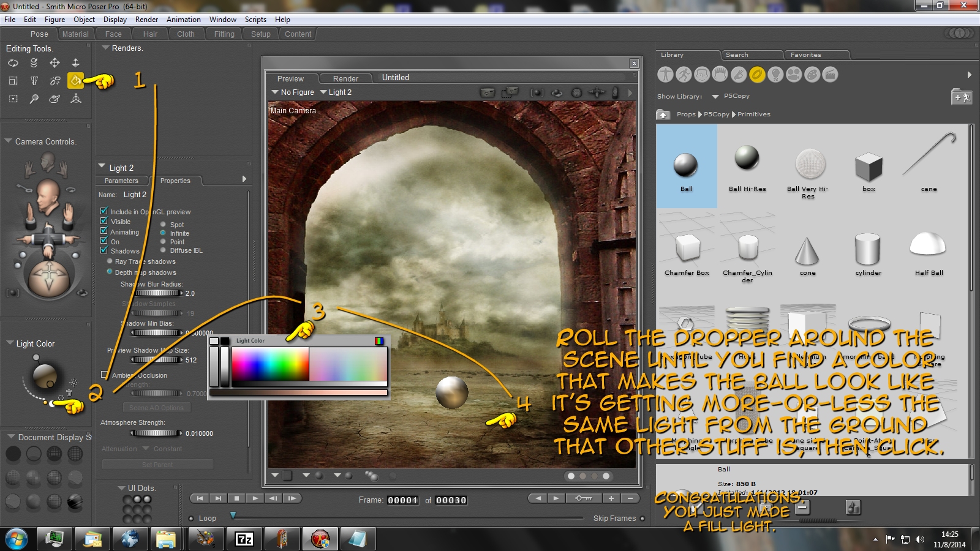Viewport: 980px width, 551px height.
Task: Switch to the Material room tab
Action: point(75,34)
